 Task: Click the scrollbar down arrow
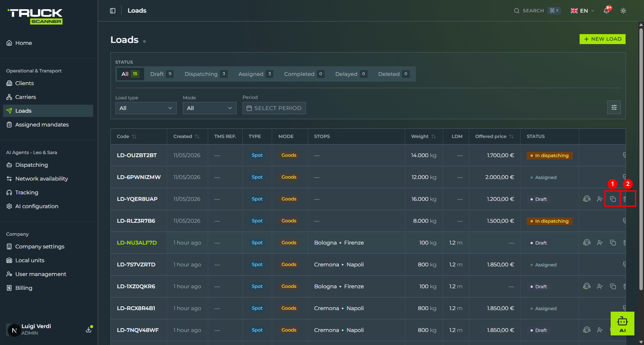[x=641, y=342]
